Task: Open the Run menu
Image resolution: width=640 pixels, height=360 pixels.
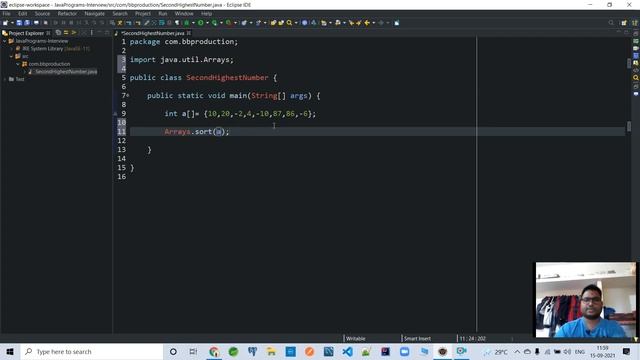Action: 163,13
